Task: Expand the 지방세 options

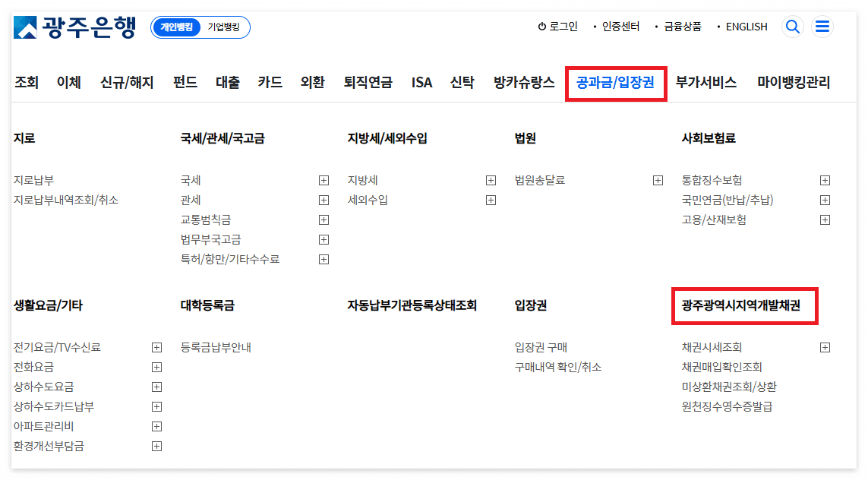Action: [x=491, y=180]
